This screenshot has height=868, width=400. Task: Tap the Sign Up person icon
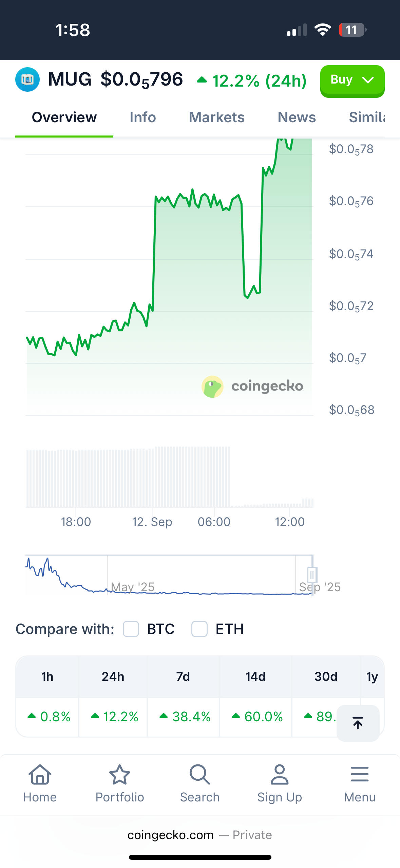(x=280, y=775)
